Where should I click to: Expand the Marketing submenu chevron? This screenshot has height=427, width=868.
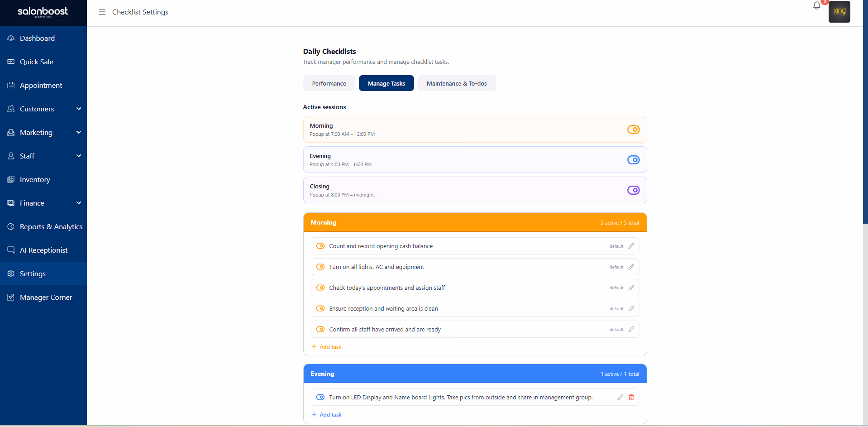click(x=79, y=132)
